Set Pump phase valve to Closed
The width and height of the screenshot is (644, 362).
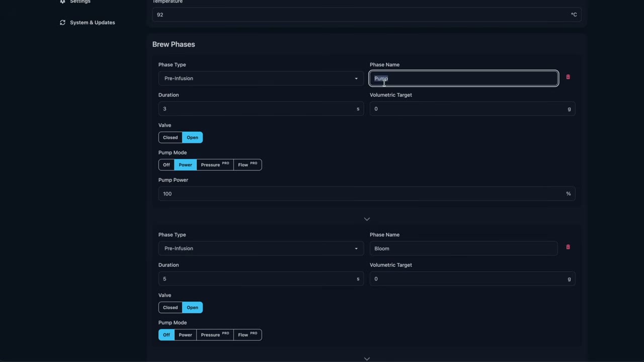point(170,137)
